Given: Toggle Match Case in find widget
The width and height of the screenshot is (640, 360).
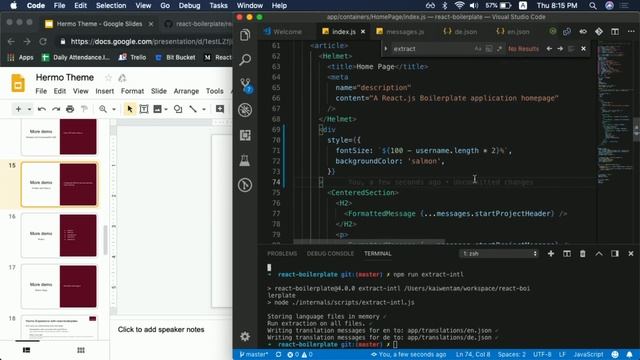Looking at the screenshot, I should tap(478, 49).
